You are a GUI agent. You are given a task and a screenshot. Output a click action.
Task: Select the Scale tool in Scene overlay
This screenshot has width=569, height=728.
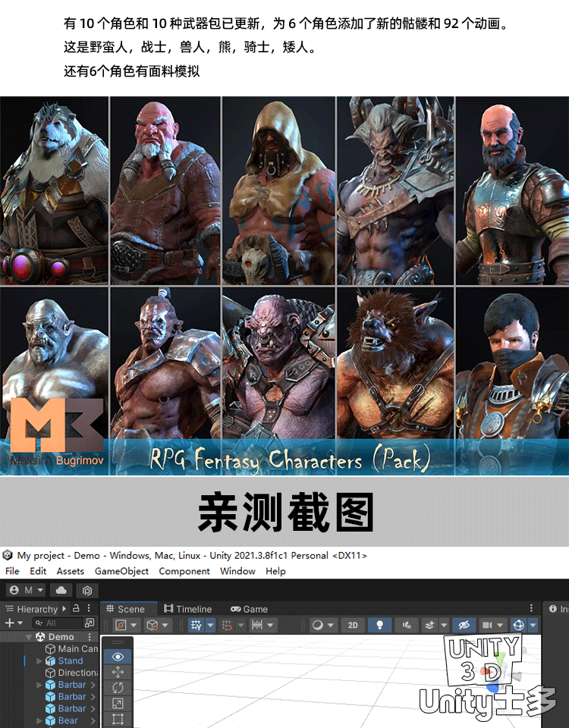[x=118, y=704]
